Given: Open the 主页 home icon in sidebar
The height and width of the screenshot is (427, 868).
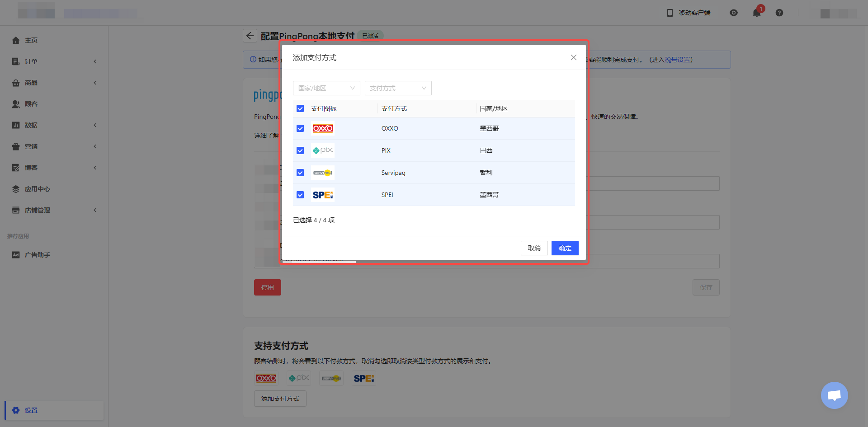Looking at the screenshot, I should click(16, 40).
